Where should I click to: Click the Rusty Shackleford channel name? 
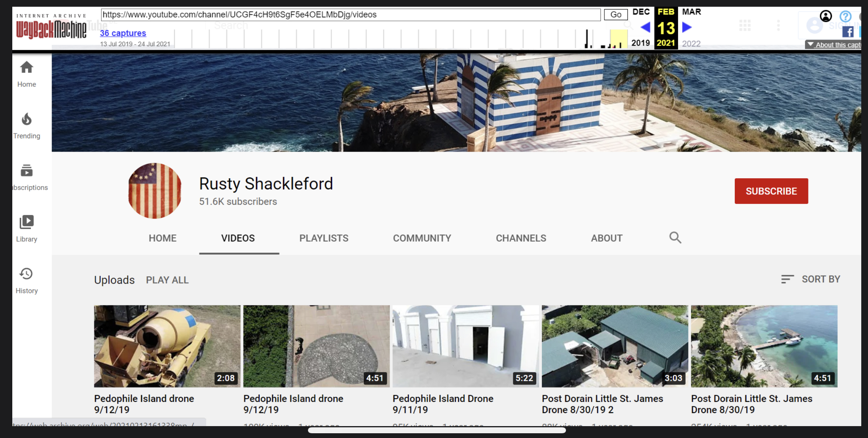coord(266,184)
